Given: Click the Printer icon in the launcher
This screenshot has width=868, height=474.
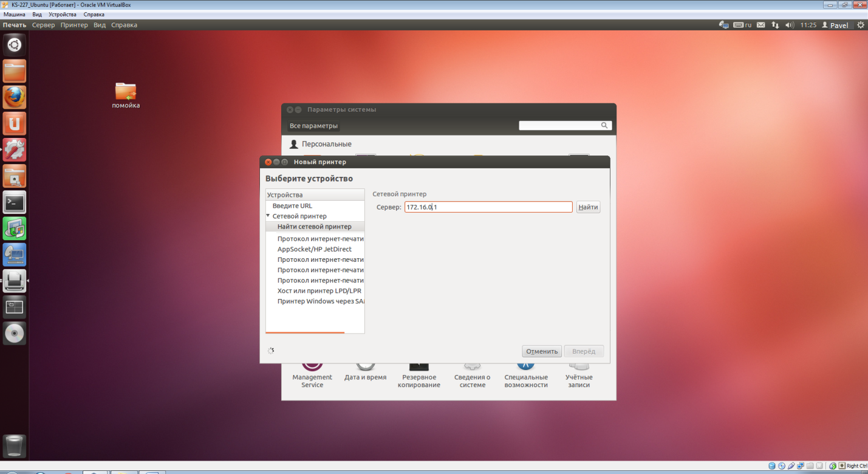Looking at the screenshot, I should [x=15, y=281].
